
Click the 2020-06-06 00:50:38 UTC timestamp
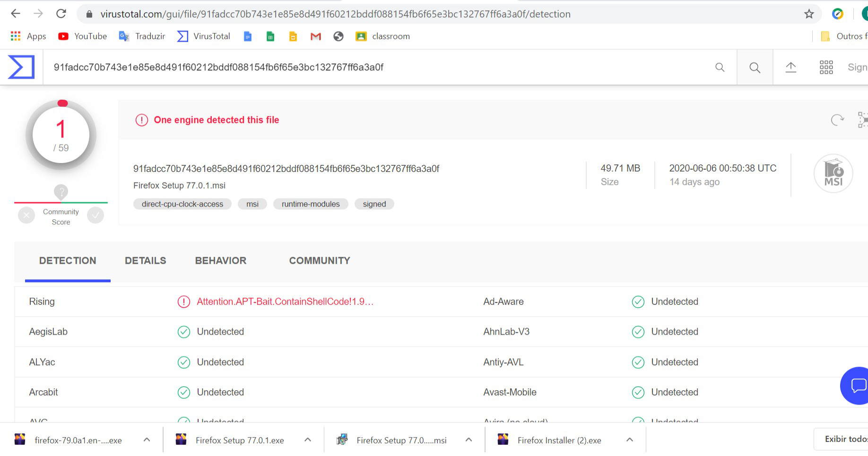(x=723, y=168)
